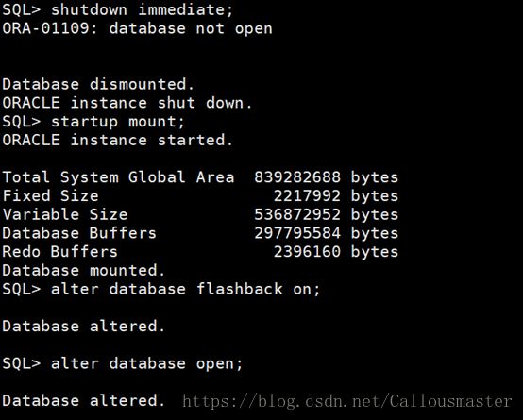Click the Redo Buffers value 2396160
The height and width of the screenshot is (420, 523).
pos(307,252)
